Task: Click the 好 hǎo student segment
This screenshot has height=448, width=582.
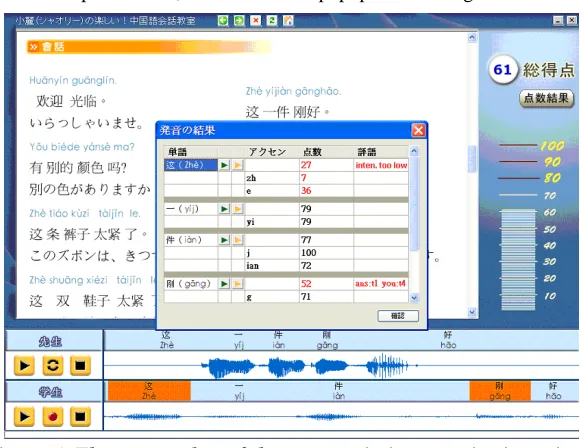Action: [x=553, y=391]
